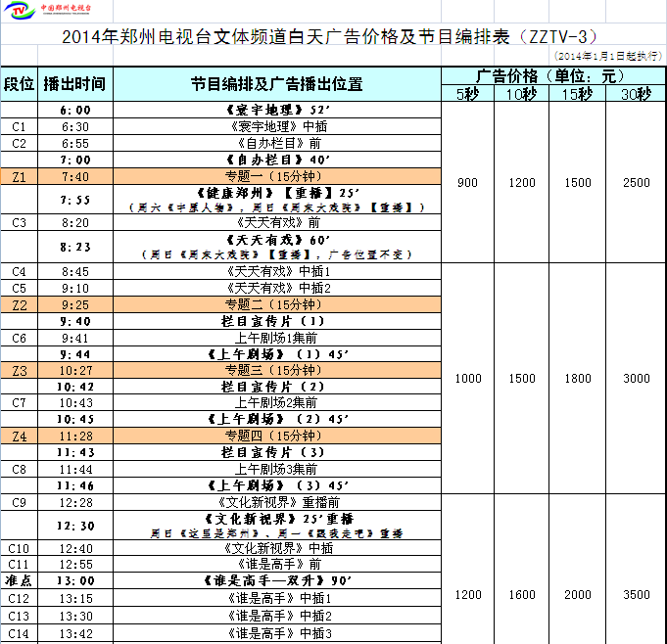Click slot cell C1
Image resolution: width=667 pixels, height=644 pixels.
point(20,126)
